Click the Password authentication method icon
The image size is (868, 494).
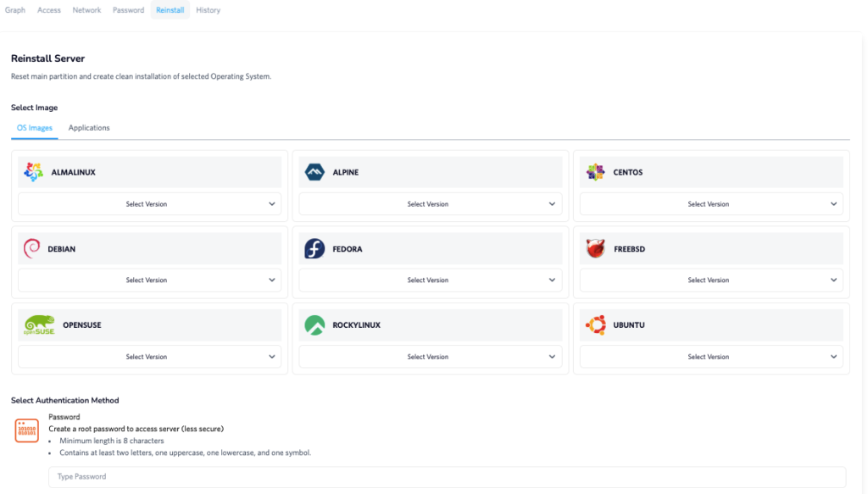[x=26, y=430]
